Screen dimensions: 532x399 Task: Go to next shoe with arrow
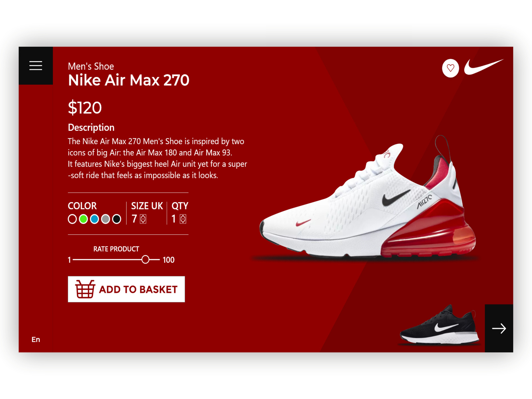(499, 328)
